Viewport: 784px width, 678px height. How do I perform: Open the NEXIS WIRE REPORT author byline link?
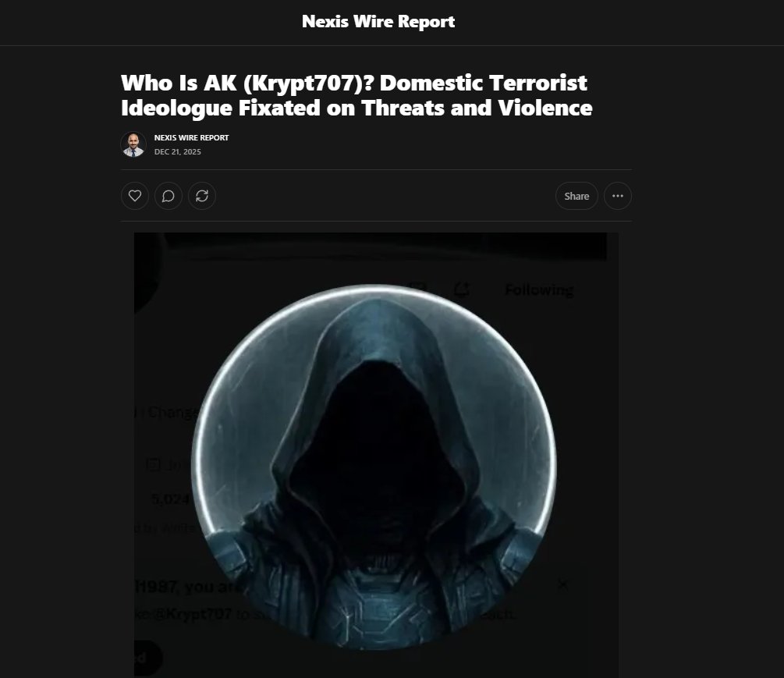[x=191, y=137]
